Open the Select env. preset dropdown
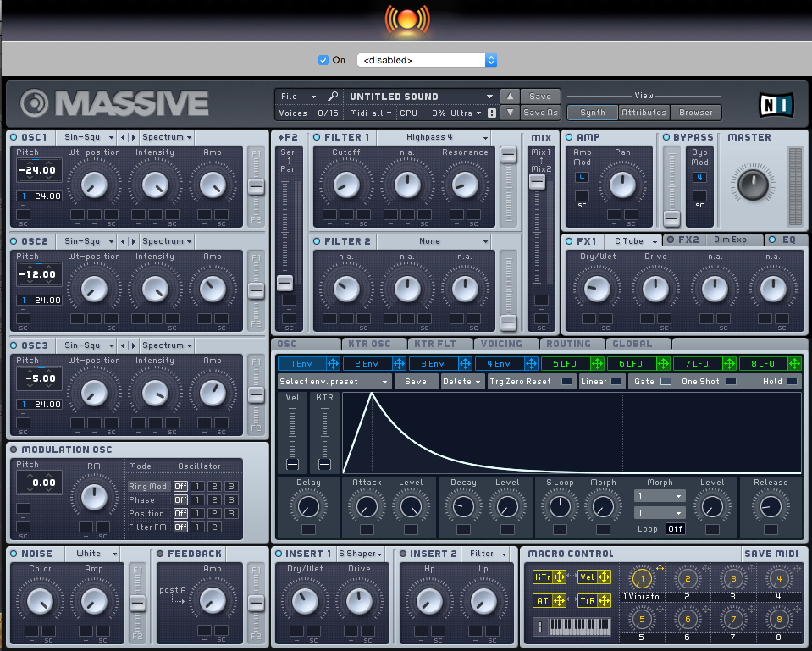Screen dimensions: 812x651 coord(334,381)
